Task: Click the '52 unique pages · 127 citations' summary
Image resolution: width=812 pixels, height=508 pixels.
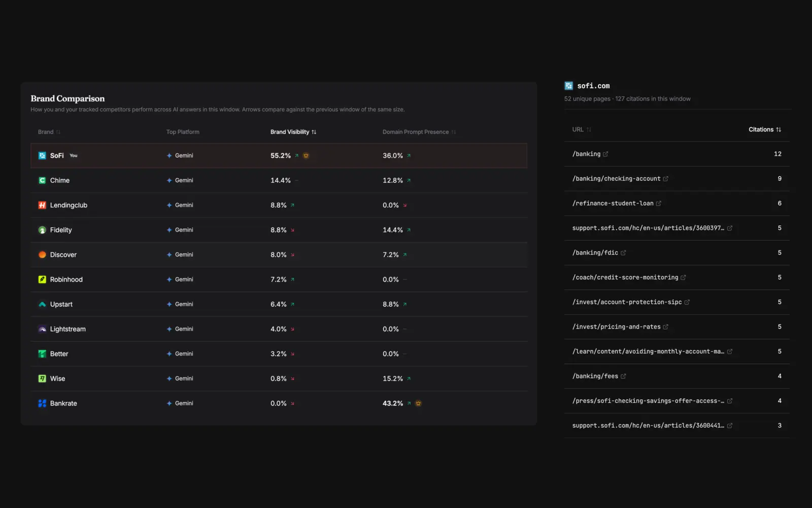Action: click(x=627, y=99)
